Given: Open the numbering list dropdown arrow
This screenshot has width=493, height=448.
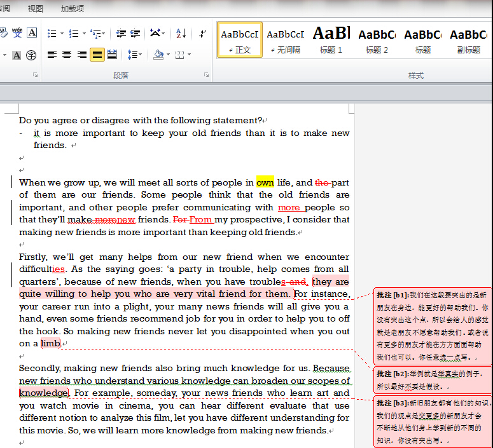Looking at the screenshot, I should pos(84,33).
